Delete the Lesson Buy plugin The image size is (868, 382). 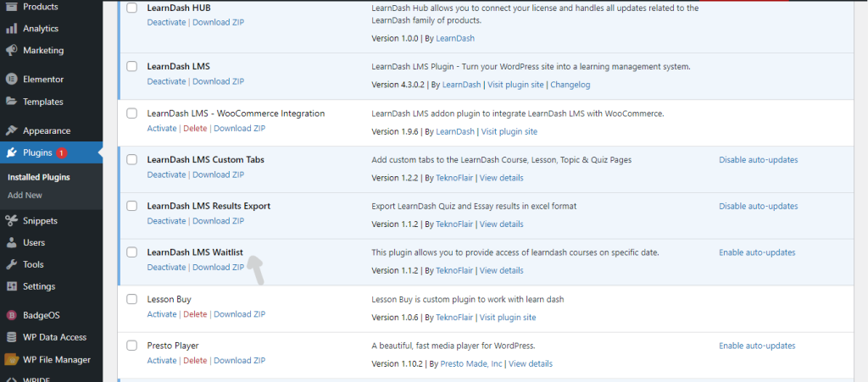coord(195,314)
